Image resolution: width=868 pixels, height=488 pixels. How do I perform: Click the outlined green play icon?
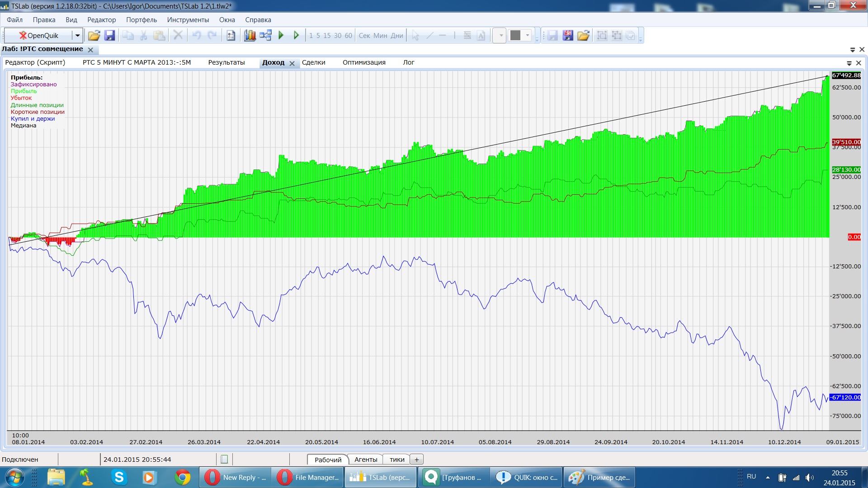coord(296,35)
